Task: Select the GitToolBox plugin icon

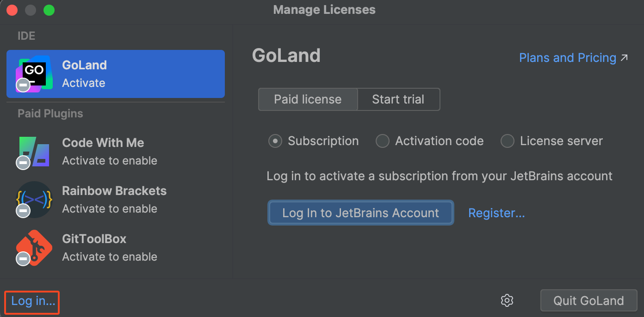Action: point(34,248)
